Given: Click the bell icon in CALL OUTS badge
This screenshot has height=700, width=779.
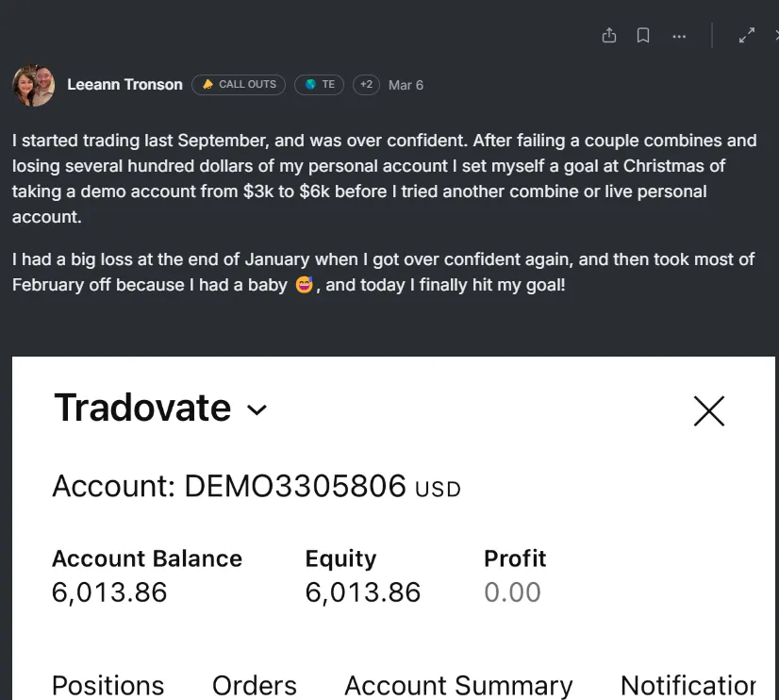Looking at the screenshot, I should coord(207,85).
